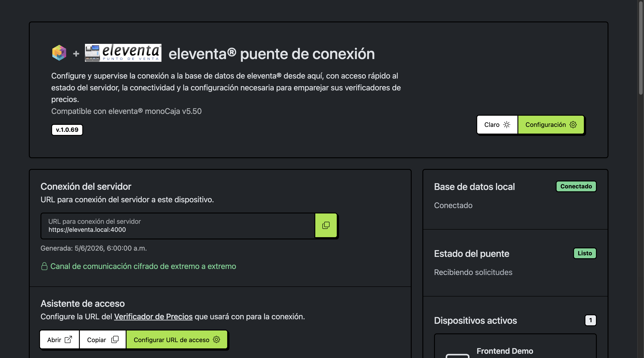Click the "Recibiendo solicitudes" status text
The width and height of the screenshot is (644, 358).
[x=473, y=272]
